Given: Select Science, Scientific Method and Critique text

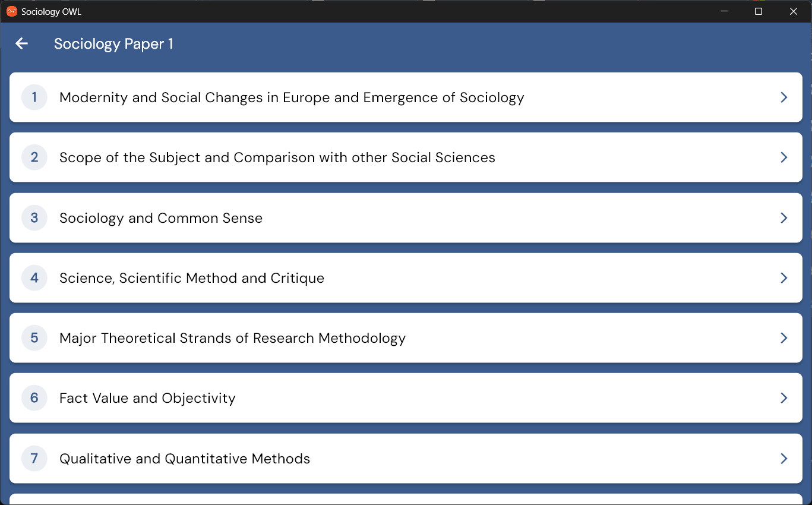Looking at the screenshot, I should click(x=192, y=278).
